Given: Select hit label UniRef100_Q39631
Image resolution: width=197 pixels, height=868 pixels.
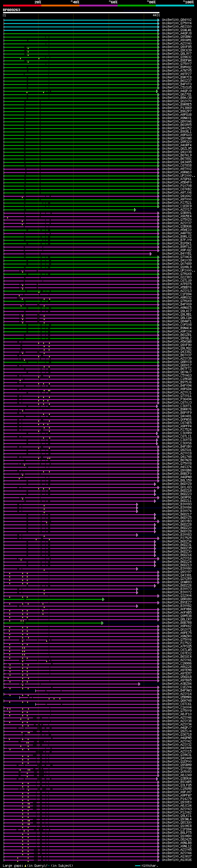Looking at the screenshot, I should [177, 755].
